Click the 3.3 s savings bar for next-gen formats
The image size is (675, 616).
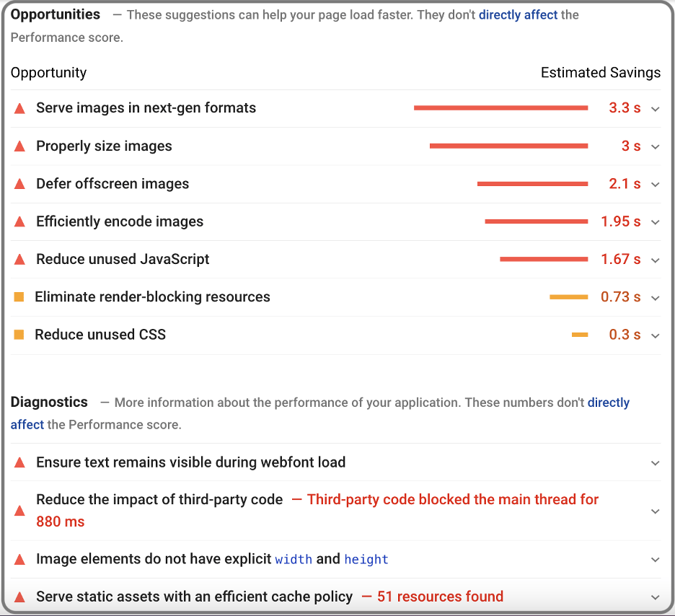point(500,108)
